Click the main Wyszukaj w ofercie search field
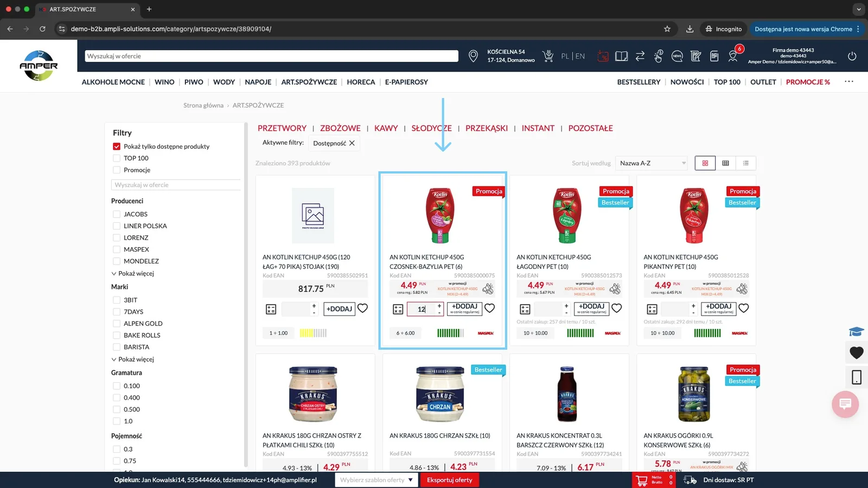This screenshot has height=488, width=868. click(271, 56)
